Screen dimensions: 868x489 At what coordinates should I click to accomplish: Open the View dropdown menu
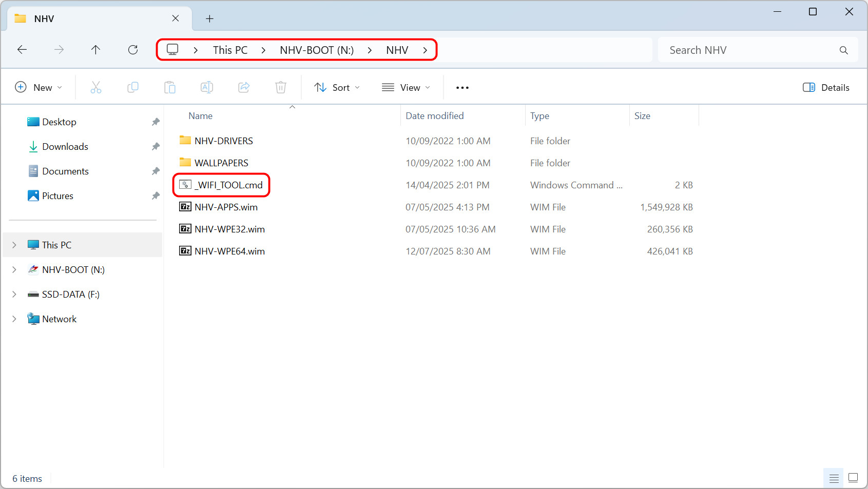406,88
